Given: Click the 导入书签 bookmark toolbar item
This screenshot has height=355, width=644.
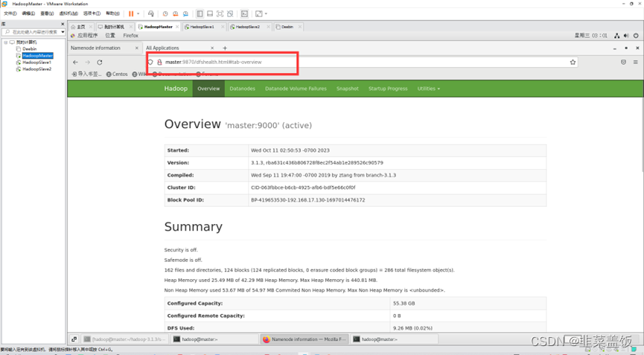Looking at the screenshot, I should (x=86, y=74).
